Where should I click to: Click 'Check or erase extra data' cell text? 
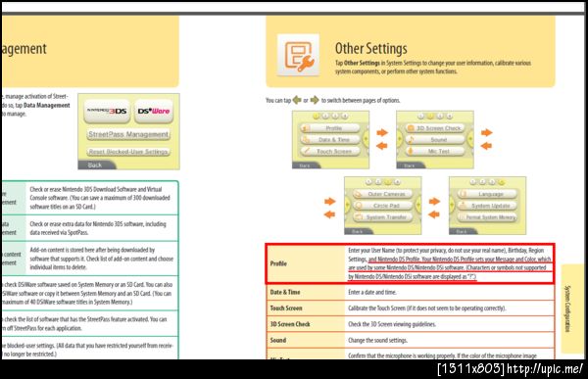tap(97, 228)
